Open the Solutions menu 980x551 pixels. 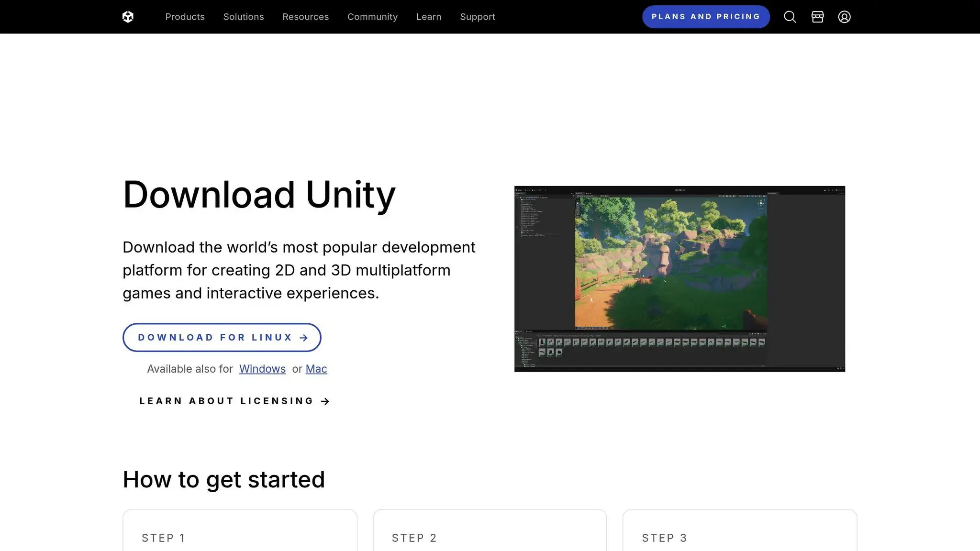pyautogui.click(x=244, y=17)
